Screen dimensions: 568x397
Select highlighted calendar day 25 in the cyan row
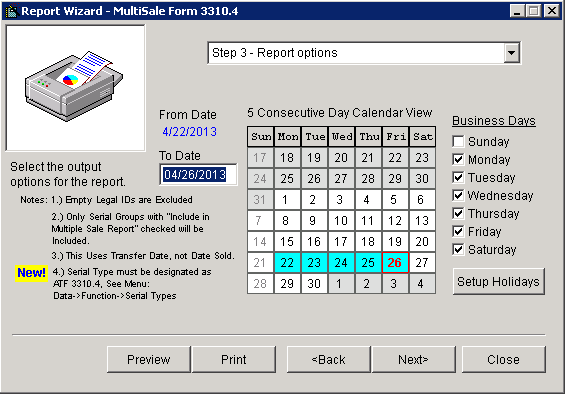[x=368, y=263]
